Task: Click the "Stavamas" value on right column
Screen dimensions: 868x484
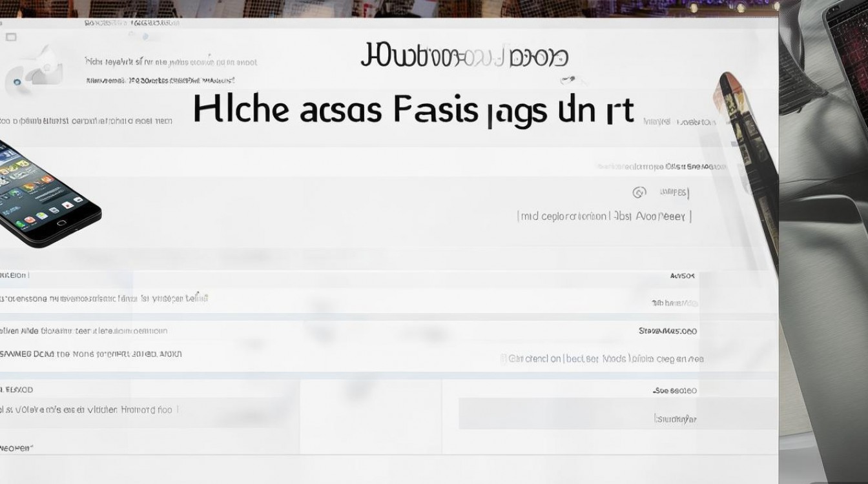Action: (x=667, y=330)
